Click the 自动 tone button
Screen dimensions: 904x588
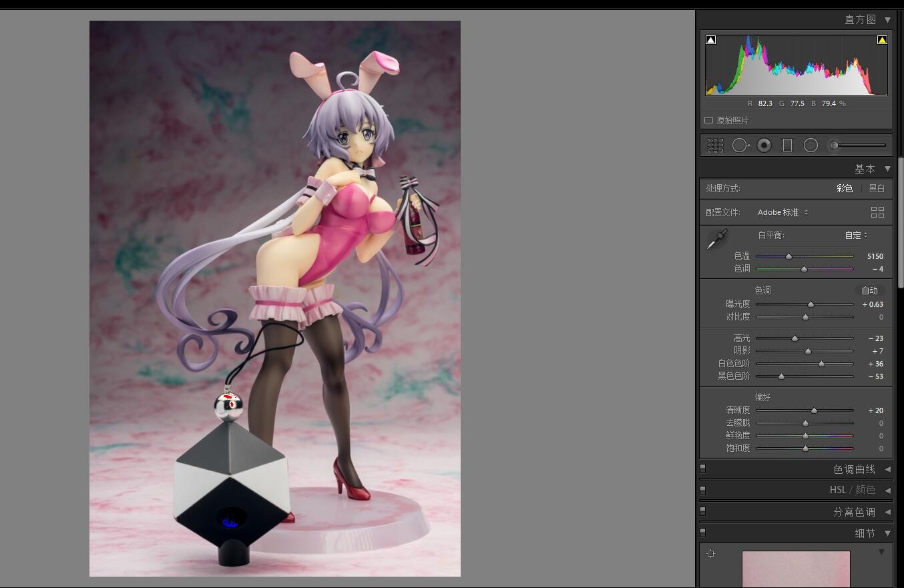pyautogui.click(x=869, y=291)
